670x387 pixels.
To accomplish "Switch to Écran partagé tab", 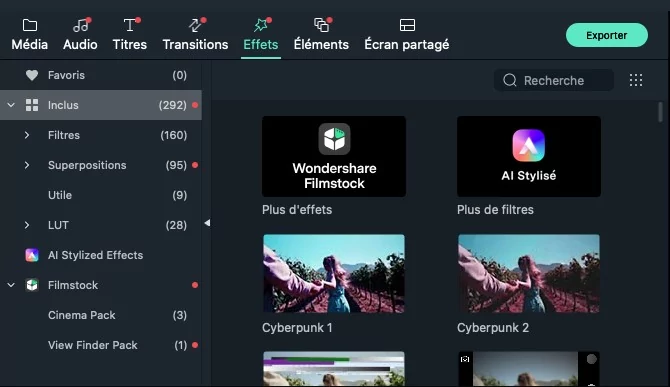I will coord(407,35).
